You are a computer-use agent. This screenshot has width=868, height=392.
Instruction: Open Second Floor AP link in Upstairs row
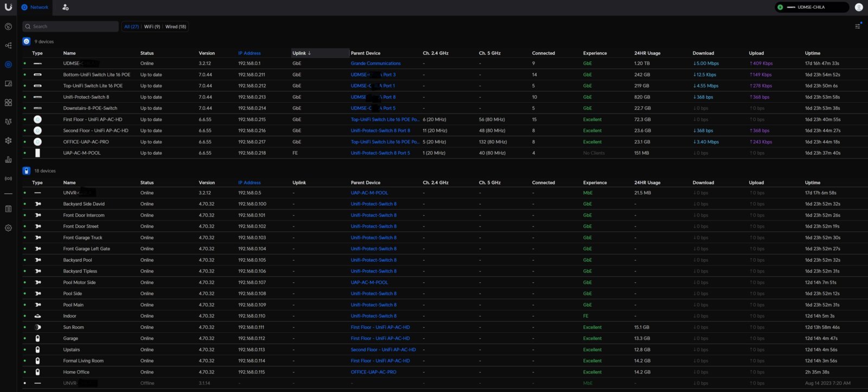(x=383, y=350)
